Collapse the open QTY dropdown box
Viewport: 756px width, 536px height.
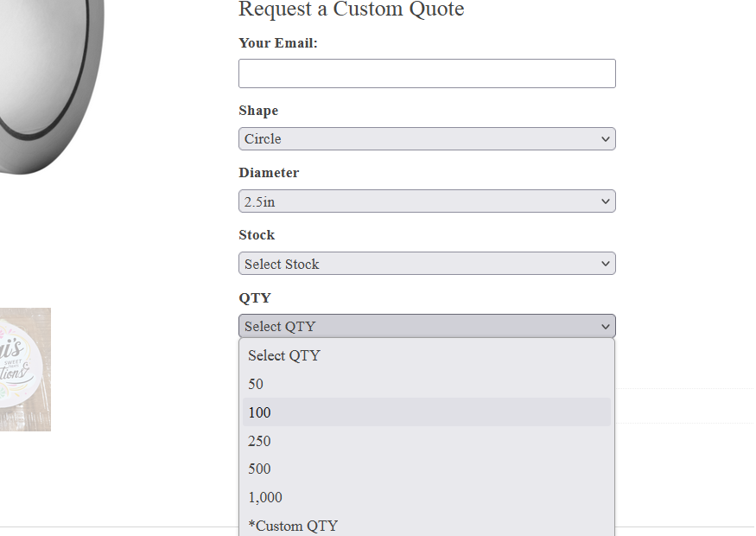pos(427,326)
